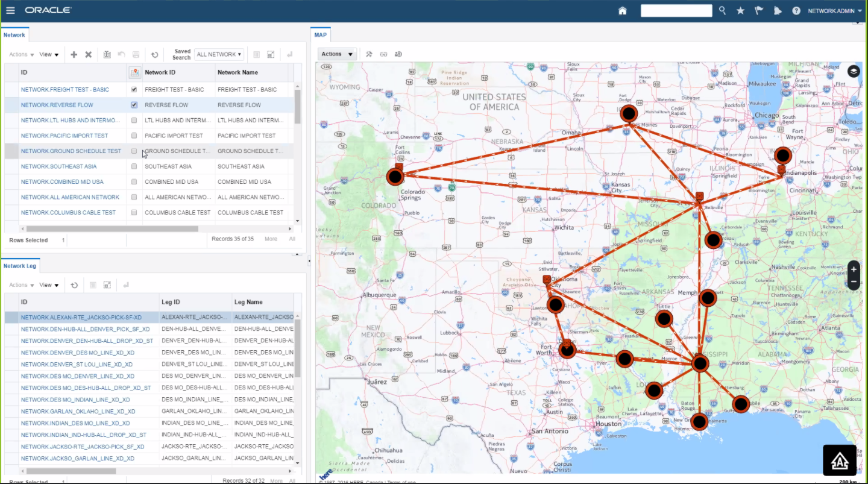Open the map layers switcher icon
The height and width of the screenshot is (484, 868).
tap(854, 71)
